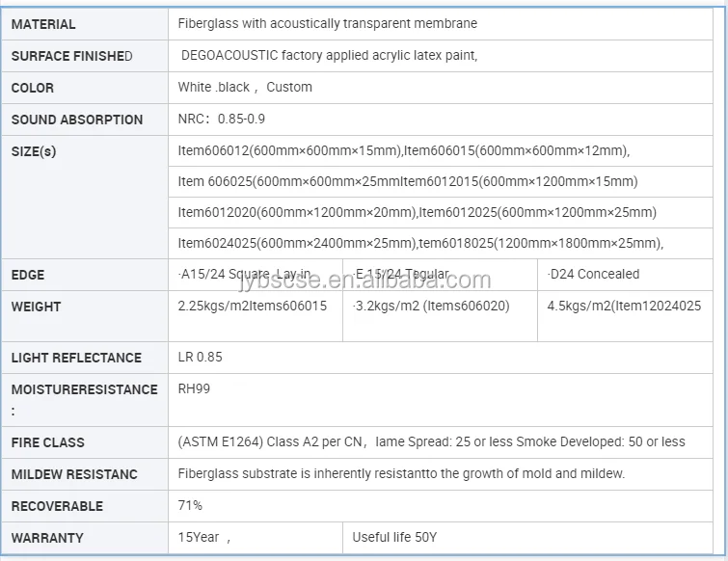The image size is (728, 561).
Task: Select the RH99 moisture resistance value
Action: (194, 389)
